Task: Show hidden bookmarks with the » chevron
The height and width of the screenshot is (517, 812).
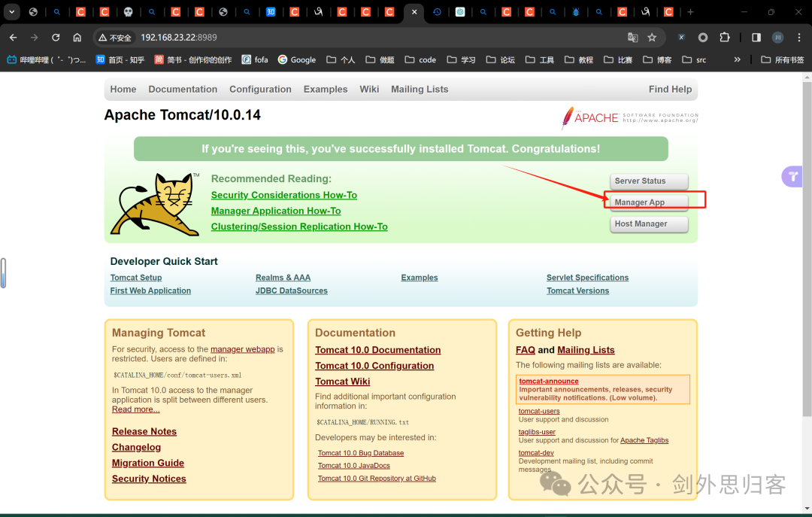Action: point(737,59)
